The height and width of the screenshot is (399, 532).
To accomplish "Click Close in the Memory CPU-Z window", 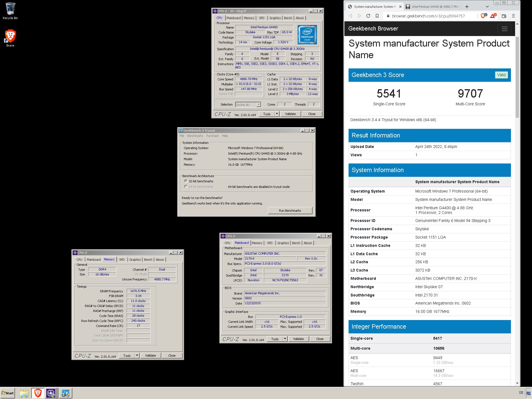I will [x=172, y=355].
